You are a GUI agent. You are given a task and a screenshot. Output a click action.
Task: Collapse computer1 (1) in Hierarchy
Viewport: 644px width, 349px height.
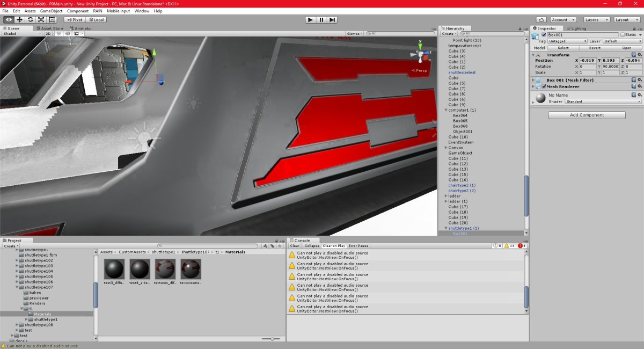(446, 110)
